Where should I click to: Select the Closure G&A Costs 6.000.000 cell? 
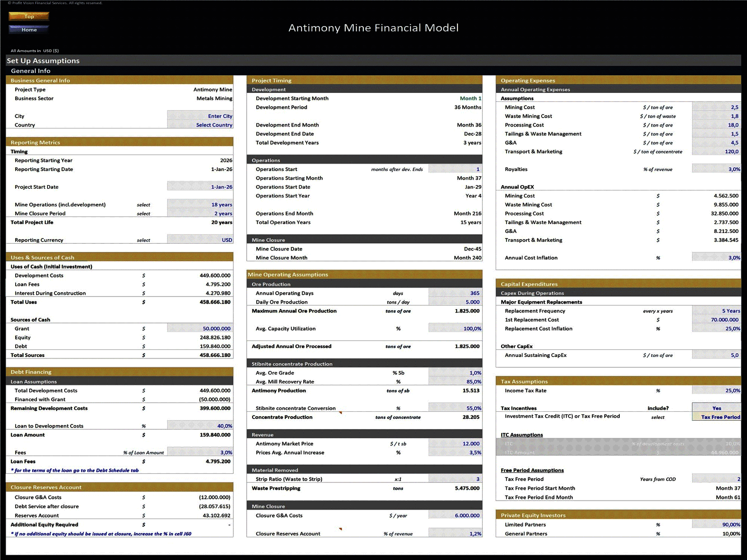pos(455,515)
